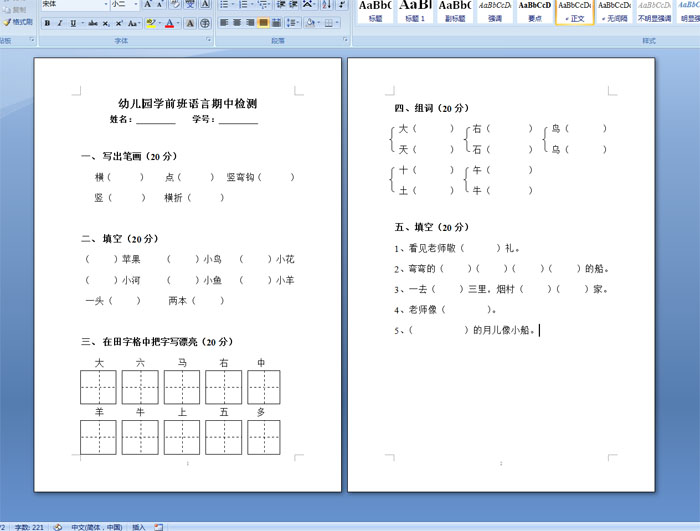Click the character shading A icon
The image size is (700, 531).
click(190, 23)
